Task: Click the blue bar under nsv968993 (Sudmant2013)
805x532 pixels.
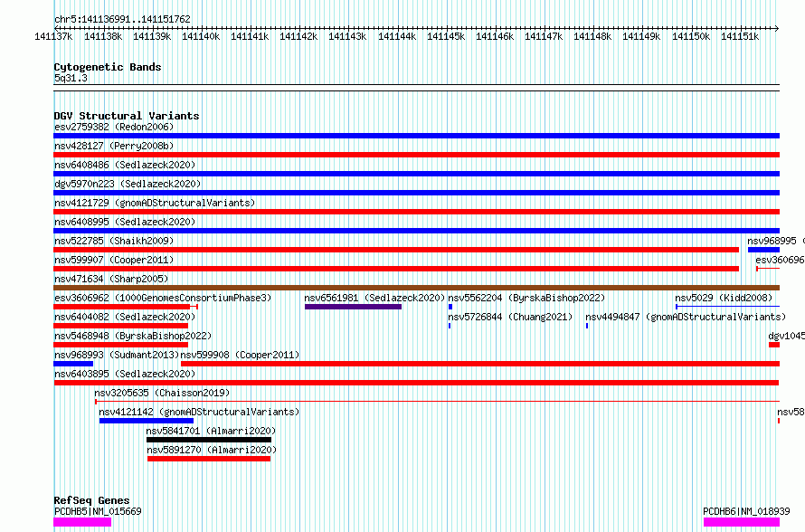Action: [73, 364]
